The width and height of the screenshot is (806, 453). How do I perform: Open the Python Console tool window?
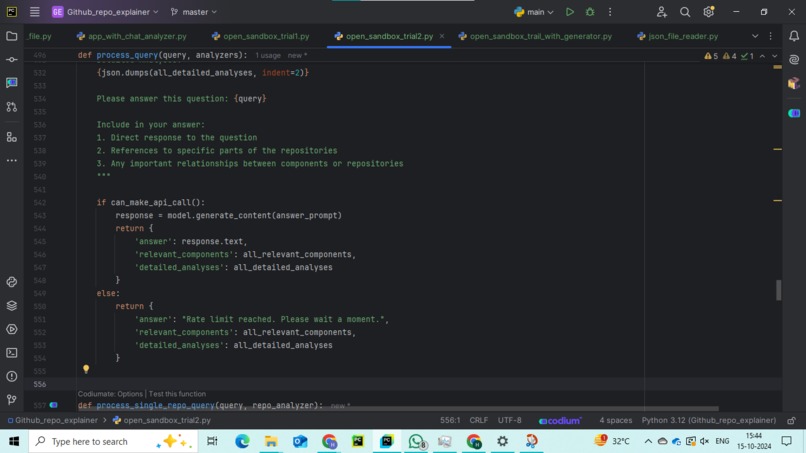point(11,282)
